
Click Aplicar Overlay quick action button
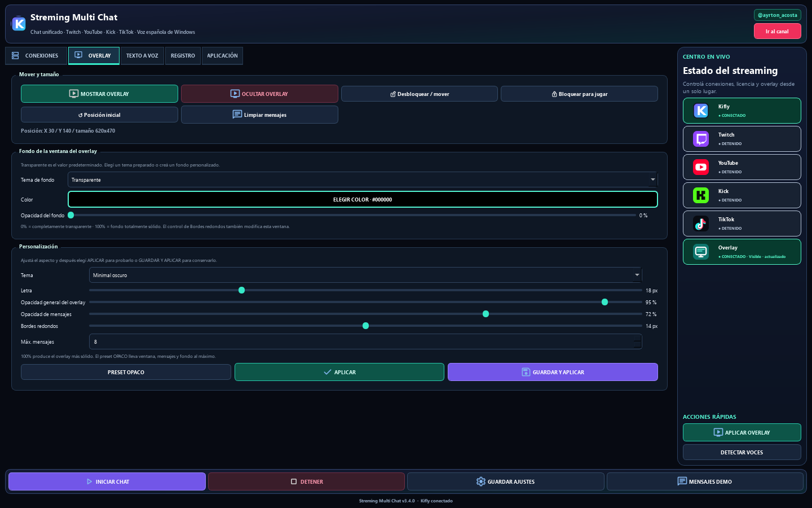pyautogui.click(x=742, y=432)
